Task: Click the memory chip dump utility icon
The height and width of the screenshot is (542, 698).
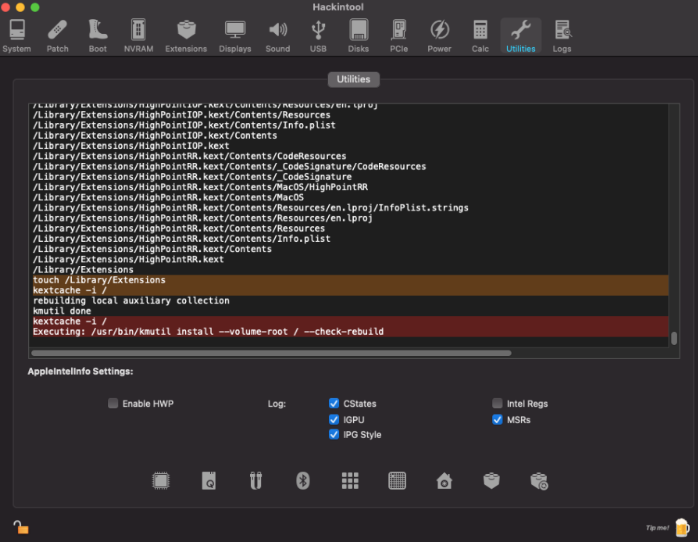Action: coord(397,481)
